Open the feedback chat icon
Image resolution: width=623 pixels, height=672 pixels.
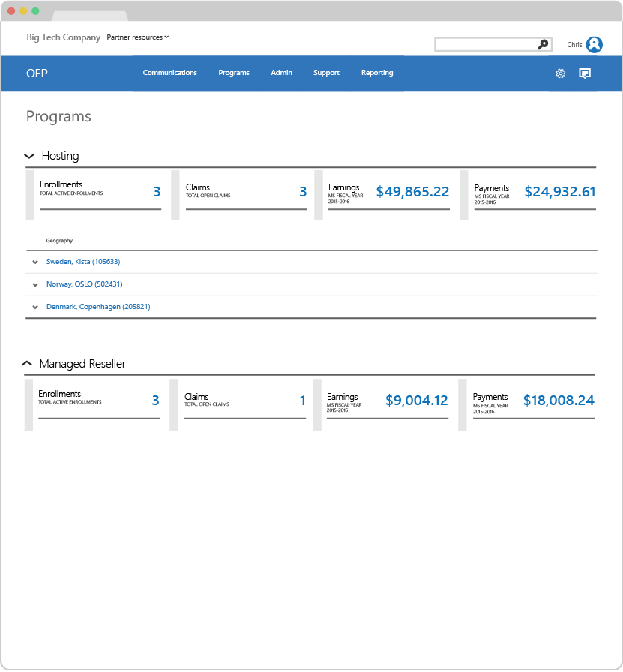click(585, 73)
